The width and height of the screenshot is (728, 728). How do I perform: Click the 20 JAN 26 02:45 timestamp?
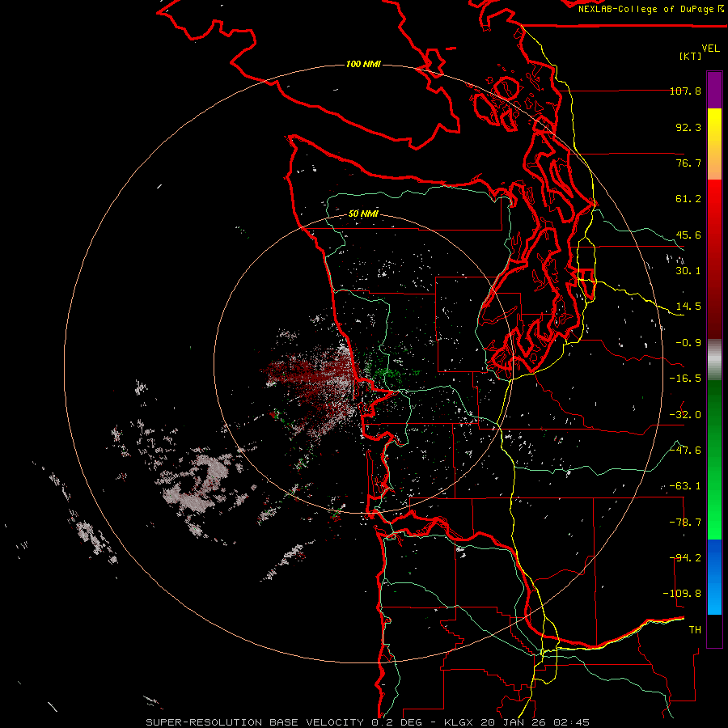click(x=535, y=722)
